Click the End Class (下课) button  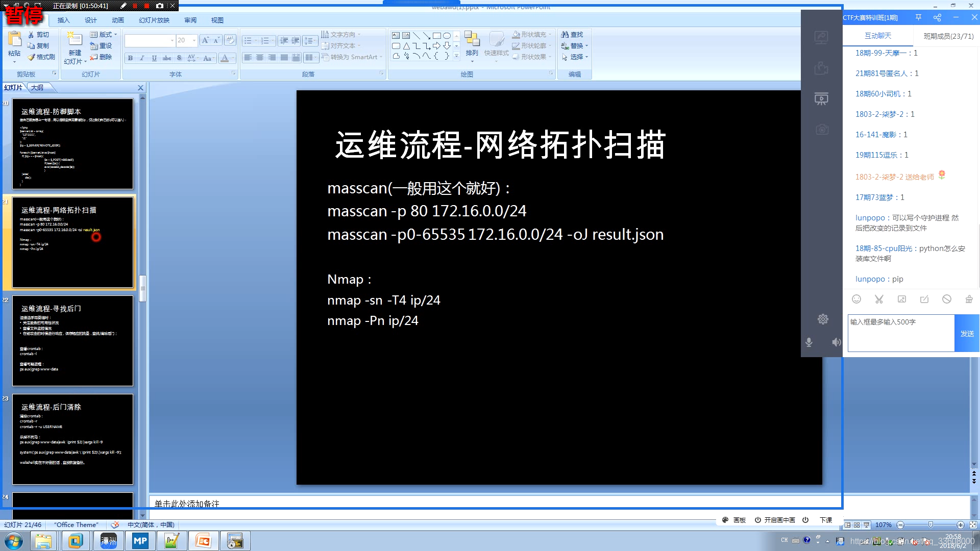tap(825, 520)
